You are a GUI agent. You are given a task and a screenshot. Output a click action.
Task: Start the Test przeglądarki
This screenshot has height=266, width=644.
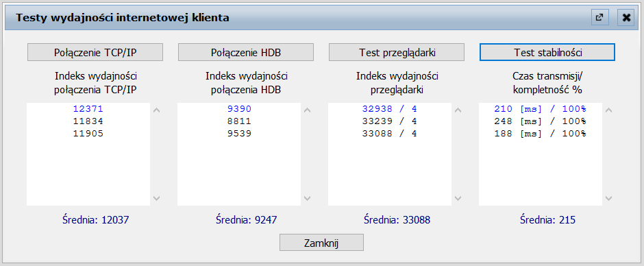pos(397,53)
